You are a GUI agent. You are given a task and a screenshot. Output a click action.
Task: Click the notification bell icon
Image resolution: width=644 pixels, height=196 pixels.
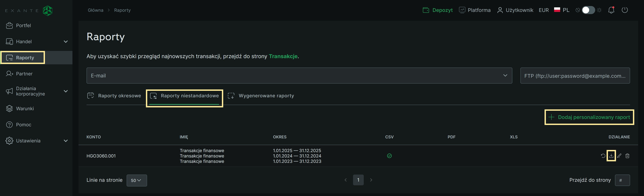point(611,10)
